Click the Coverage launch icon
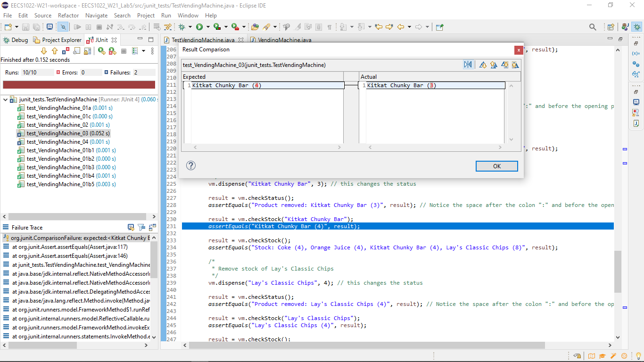 point(217,27)
